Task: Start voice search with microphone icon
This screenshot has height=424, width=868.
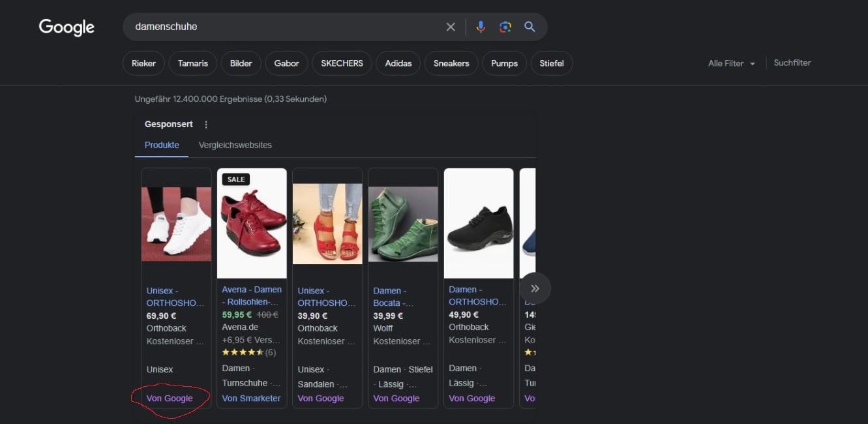Action: click(481, 27)
